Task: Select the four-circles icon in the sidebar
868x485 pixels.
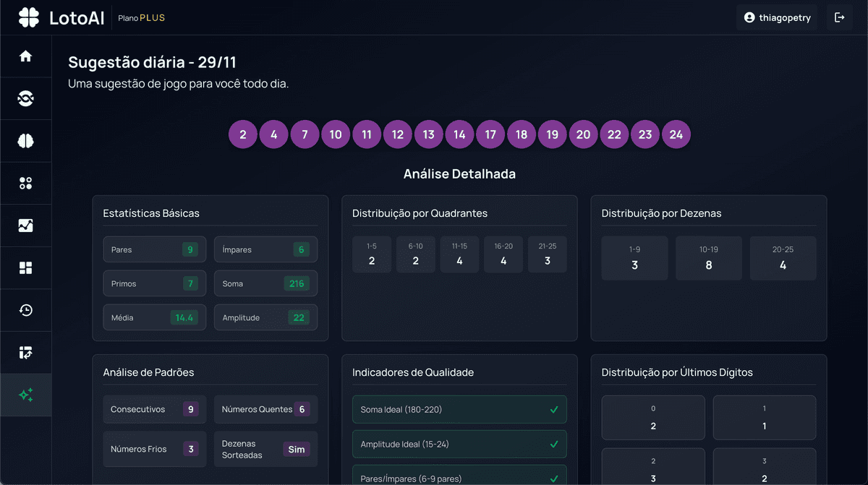Action: click(26, 183)
